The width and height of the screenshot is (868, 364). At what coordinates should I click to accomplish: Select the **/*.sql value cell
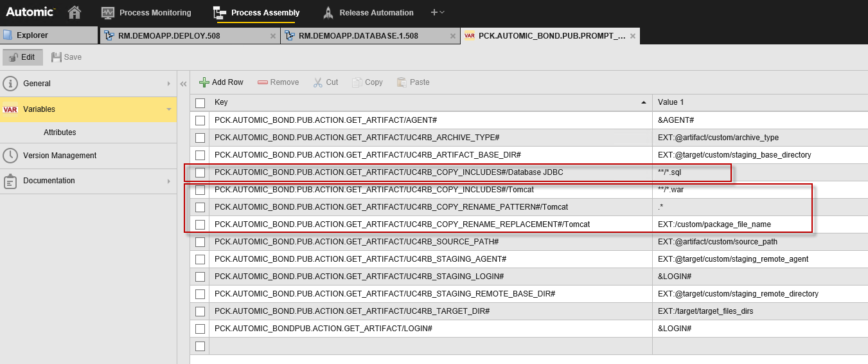(x=760, y=172)
